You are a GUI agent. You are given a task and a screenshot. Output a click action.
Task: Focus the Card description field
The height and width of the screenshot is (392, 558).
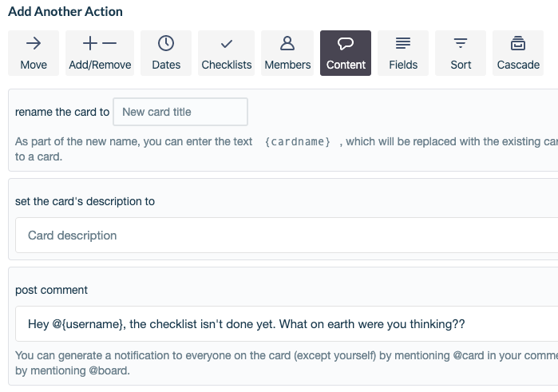point(287,236)
